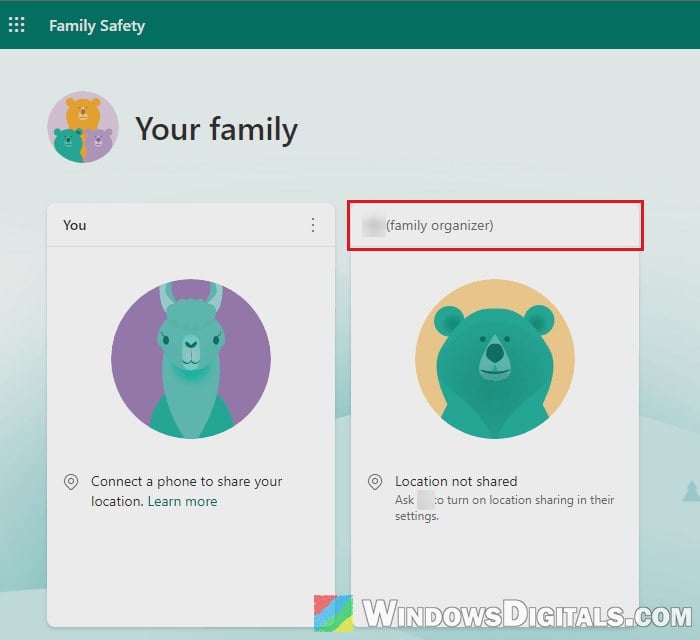This screenshot has height=640, width=700.
Task: Click the Family Safety header title
Action: 97,25
